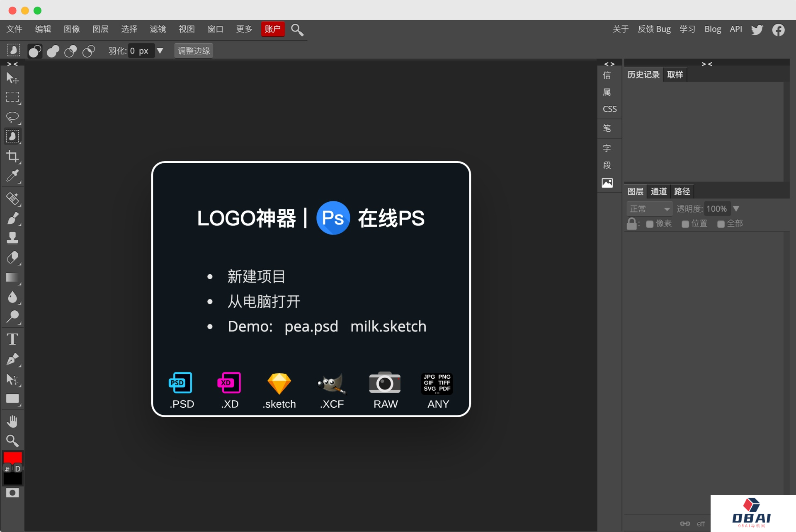This screenshot has height=532, width=796.
Task: Open the search magnifier in menu bar
Action: click(297, 29)
